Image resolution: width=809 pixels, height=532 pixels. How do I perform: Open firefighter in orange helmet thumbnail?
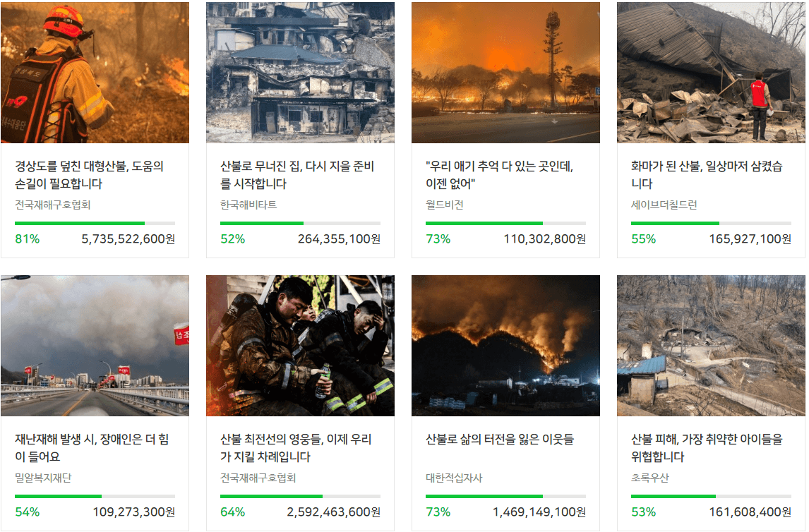click(x=95, y=73)
